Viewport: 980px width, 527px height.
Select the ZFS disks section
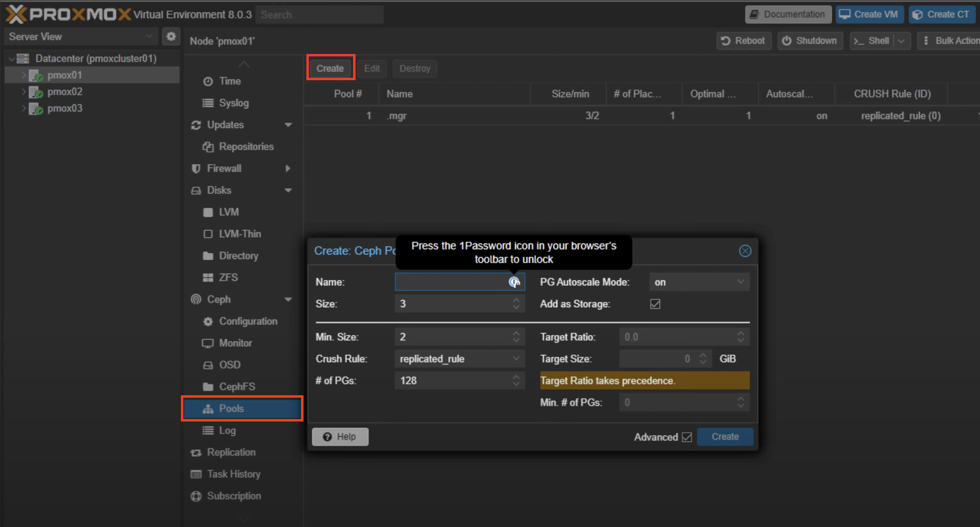click(228, 277)
